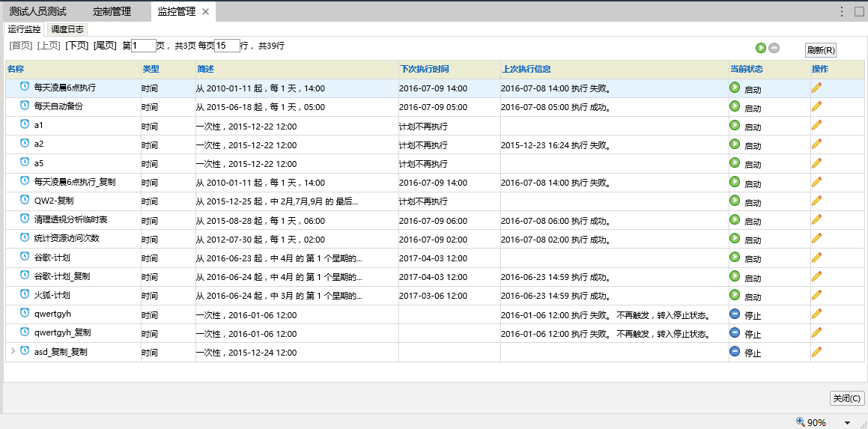Click pencil icon for 统计资源访问次数
Screen dimensions: 868x429
click(x=816, y=238)
